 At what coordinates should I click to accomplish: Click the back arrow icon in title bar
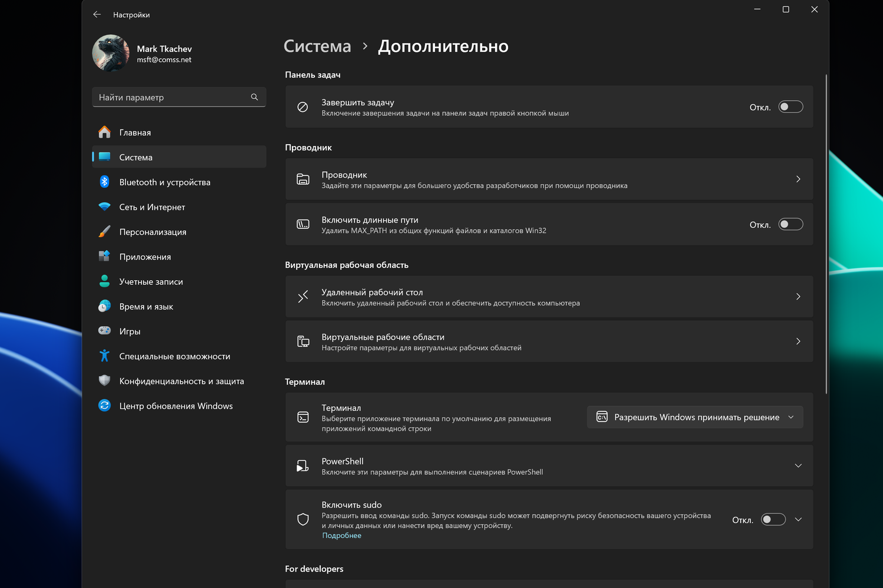pyautogui.click(x=97, y=15)
